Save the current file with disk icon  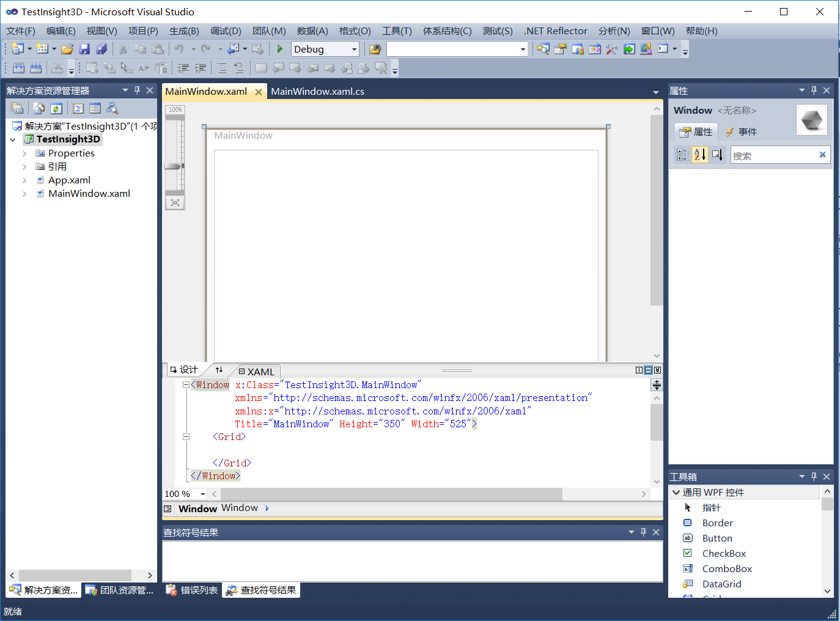click(84, 49)
